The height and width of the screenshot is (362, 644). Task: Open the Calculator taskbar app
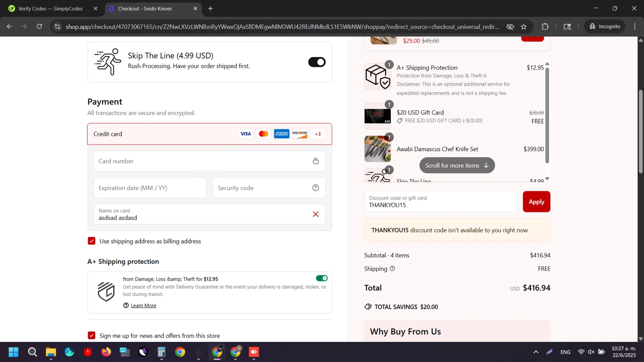[x=161, y=352]
